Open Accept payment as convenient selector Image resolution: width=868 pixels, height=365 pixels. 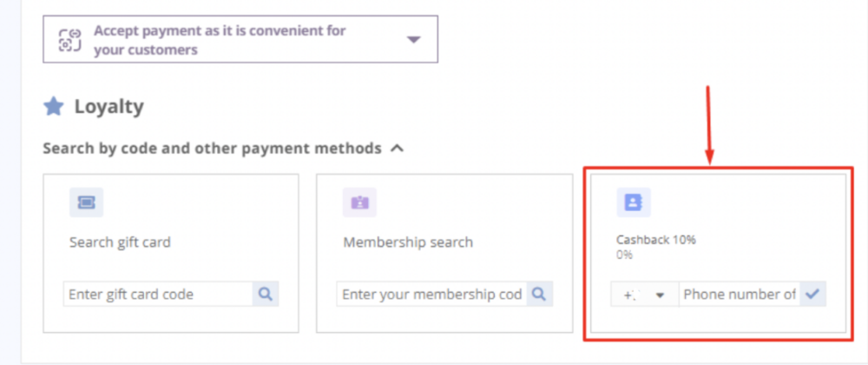coord(240,39)
